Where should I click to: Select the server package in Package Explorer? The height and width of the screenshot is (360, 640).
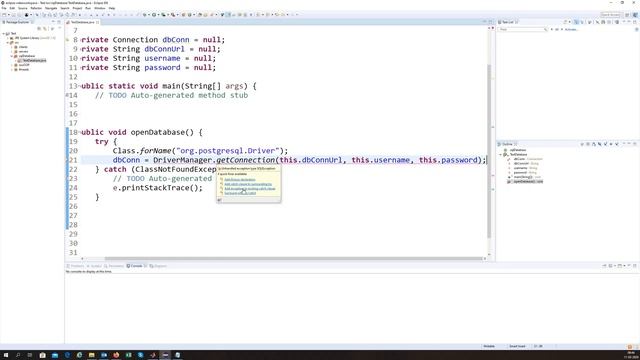coord(24,51)
